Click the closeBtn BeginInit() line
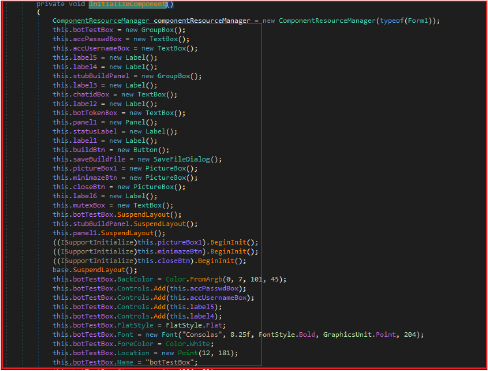This screenshot has height=371, width=488. point(149,261)
